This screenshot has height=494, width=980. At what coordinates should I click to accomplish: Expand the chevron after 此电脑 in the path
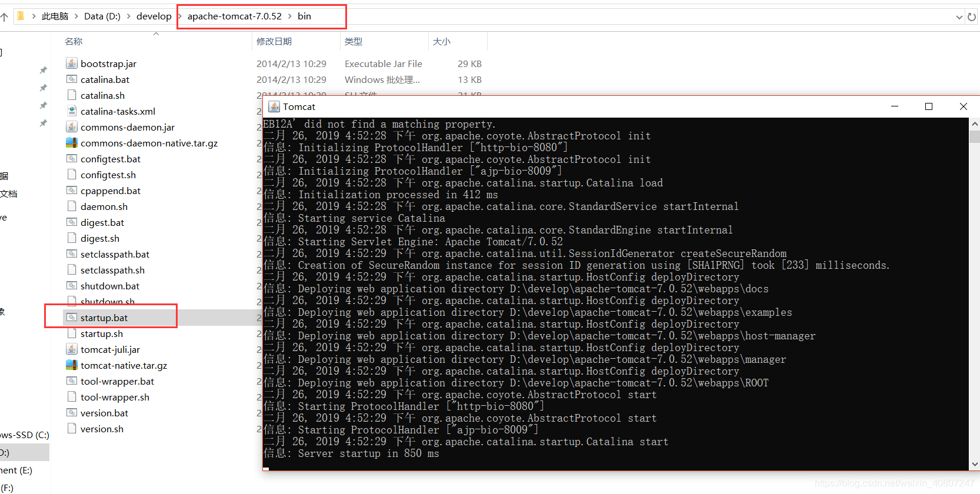pos(76,16)
